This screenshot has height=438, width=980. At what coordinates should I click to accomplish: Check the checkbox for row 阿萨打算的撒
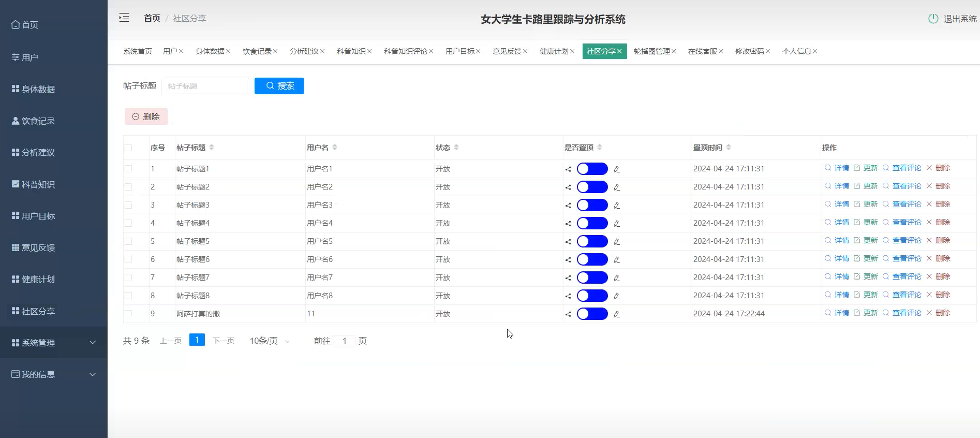pyautogui.click(x=128, y=314)
